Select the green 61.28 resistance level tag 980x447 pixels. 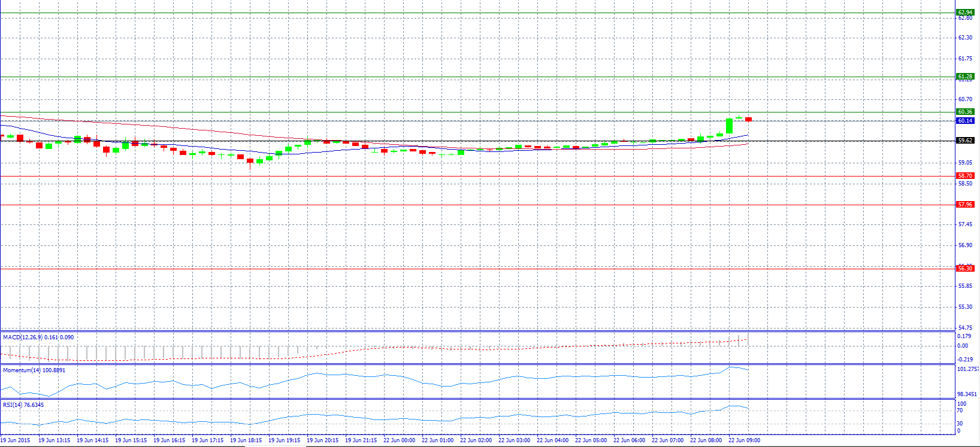click(x=965, y=77)
